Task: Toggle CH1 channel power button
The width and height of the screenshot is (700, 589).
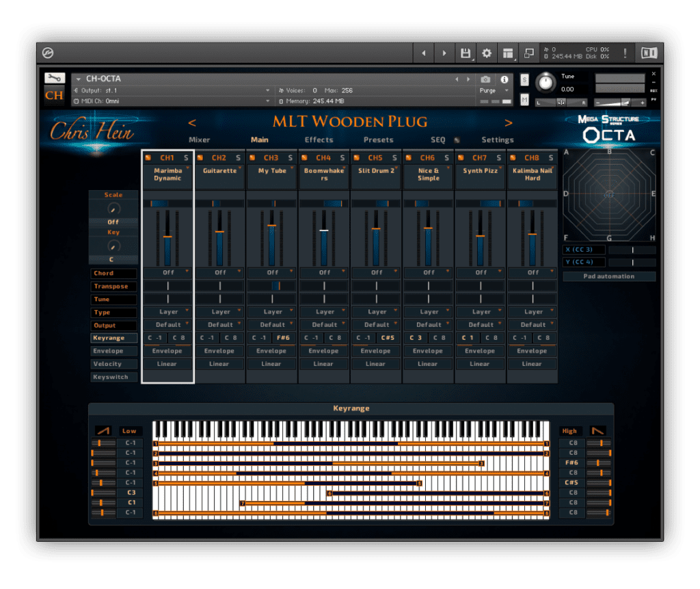Action: click(x=148, y=158)
